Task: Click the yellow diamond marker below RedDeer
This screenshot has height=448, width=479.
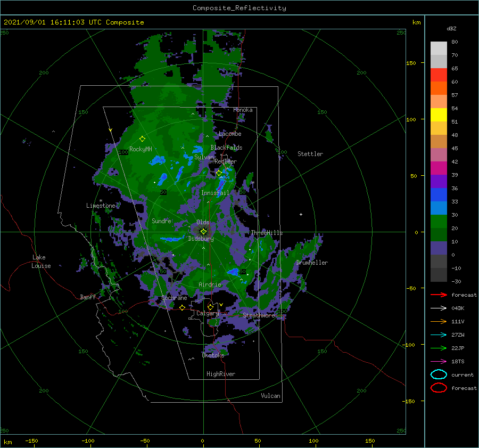Action: [219, 173]
